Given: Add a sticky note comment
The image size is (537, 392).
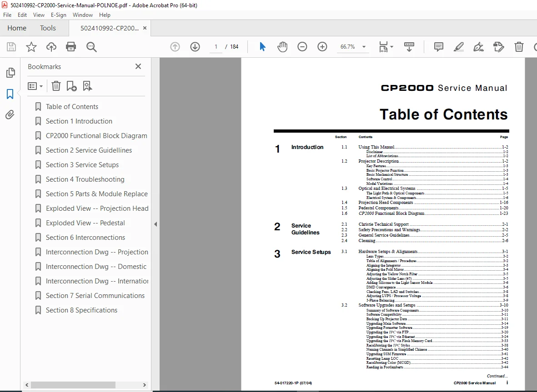Looking at the screenshot, I should [438, 46].
